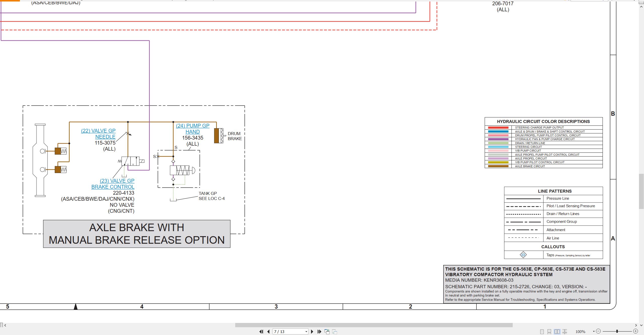Click the AXLE BRAKE WITH MANUAL BRAKE RELEASE title
Viewport: 644px width, 335px height.
coord(137,234)
